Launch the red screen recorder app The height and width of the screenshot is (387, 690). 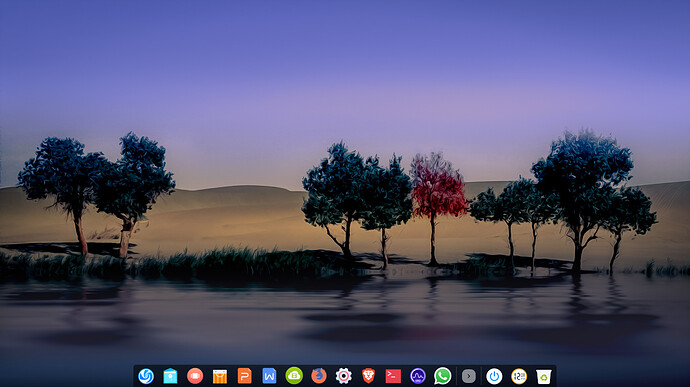click(195, 376)
